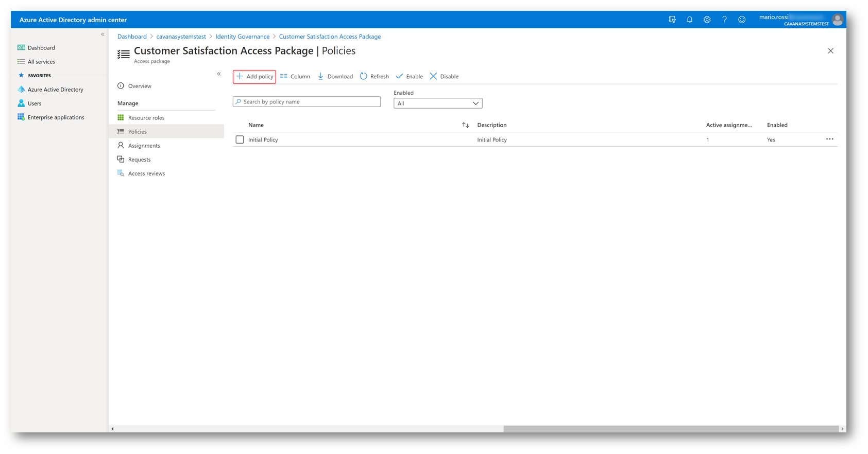Click the Disable toolbar button
This screenshot has height=454, width=868.
pyautogui.click(x=444, y=77)
